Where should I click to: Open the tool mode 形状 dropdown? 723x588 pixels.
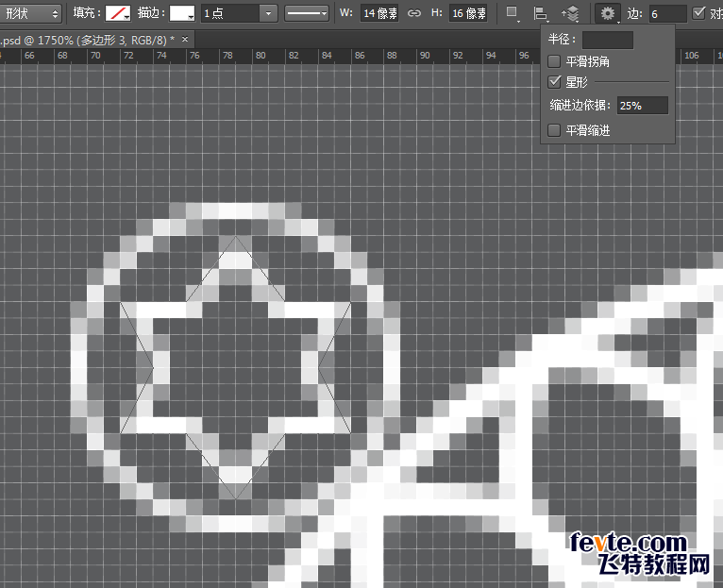[30, 13]
